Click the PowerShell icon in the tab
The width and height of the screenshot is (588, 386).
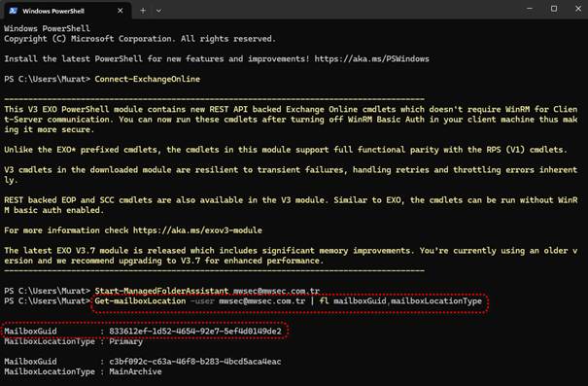tap(14, 11)
